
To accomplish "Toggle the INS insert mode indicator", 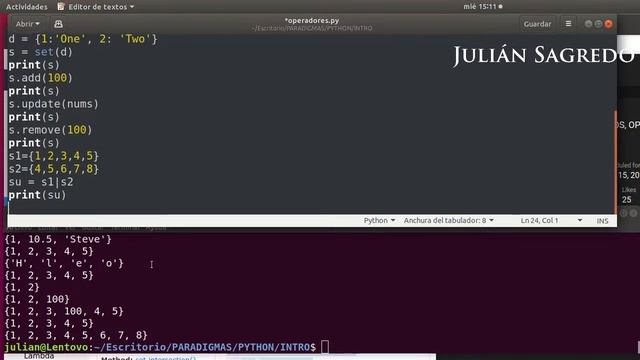I will coord(602,221).
